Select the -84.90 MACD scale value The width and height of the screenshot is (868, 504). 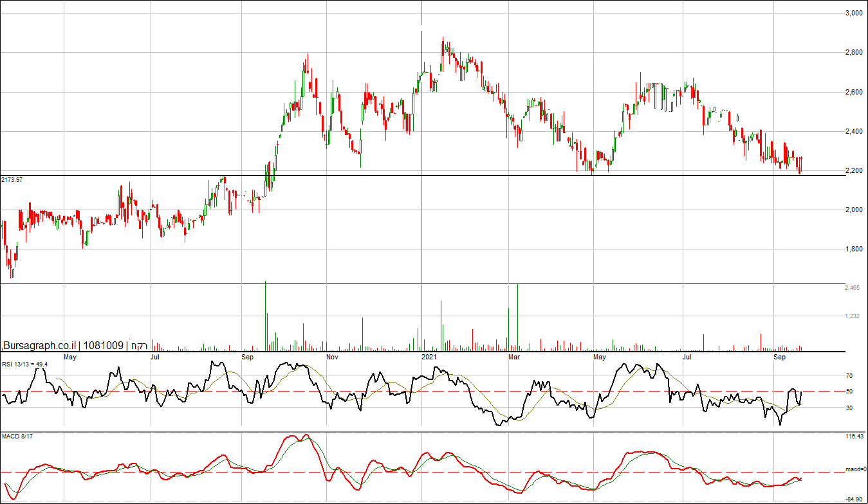pyautogui.click(x=854, y=499)
